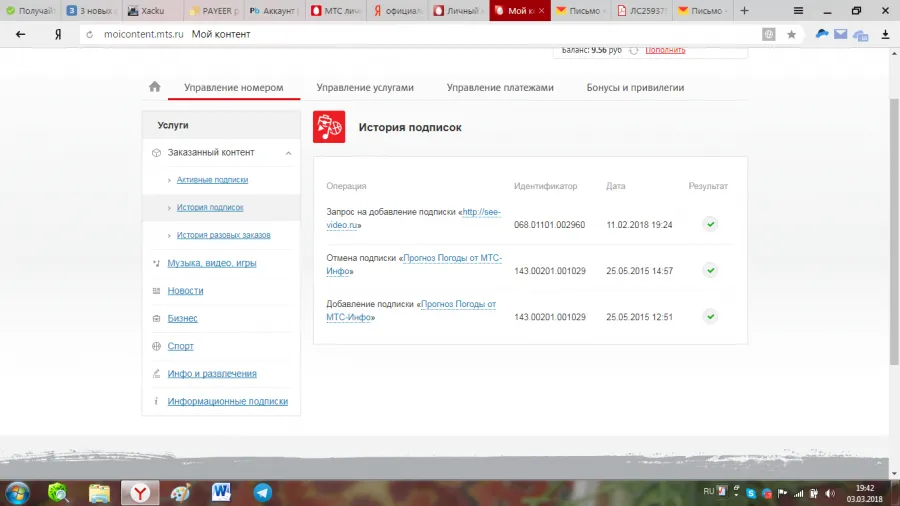Click the volume speaker tray icon
This screenshot has width=900, height=506.
(x=830, y=493)
